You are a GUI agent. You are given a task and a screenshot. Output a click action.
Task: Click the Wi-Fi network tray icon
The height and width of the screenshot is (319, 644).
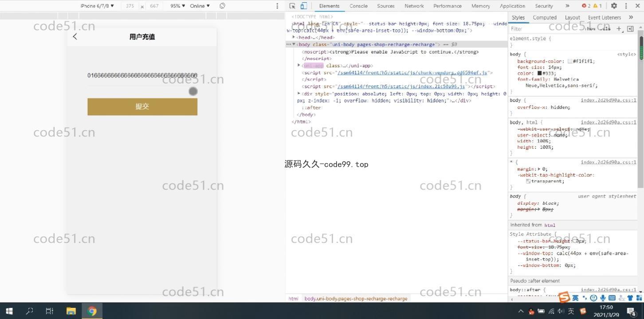(551, 311)
